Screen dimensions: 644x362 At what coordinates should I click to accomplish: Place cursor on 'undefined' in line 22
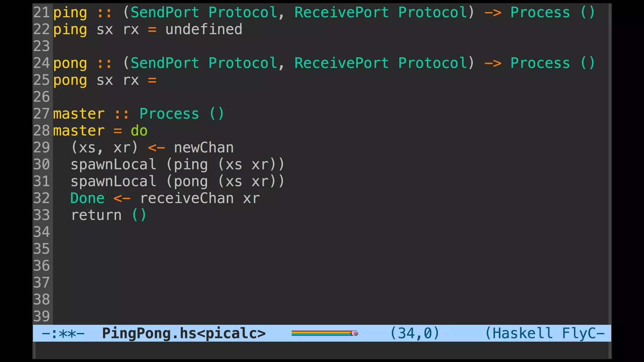pyautogui.click(x=204, y=29)
